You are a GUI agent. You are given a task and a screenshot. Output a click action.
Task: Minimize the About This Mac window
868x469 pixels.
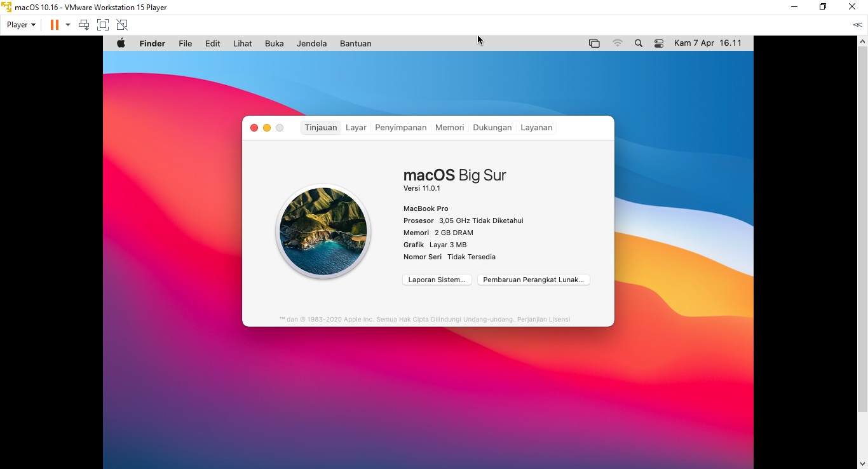267,128
